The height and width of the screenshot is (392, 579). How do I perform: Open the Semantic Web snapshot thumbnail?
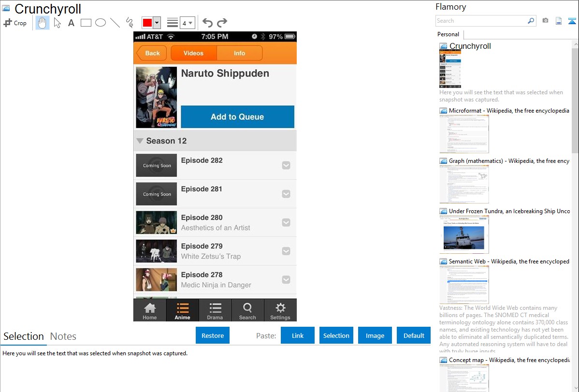coord(464,285)
